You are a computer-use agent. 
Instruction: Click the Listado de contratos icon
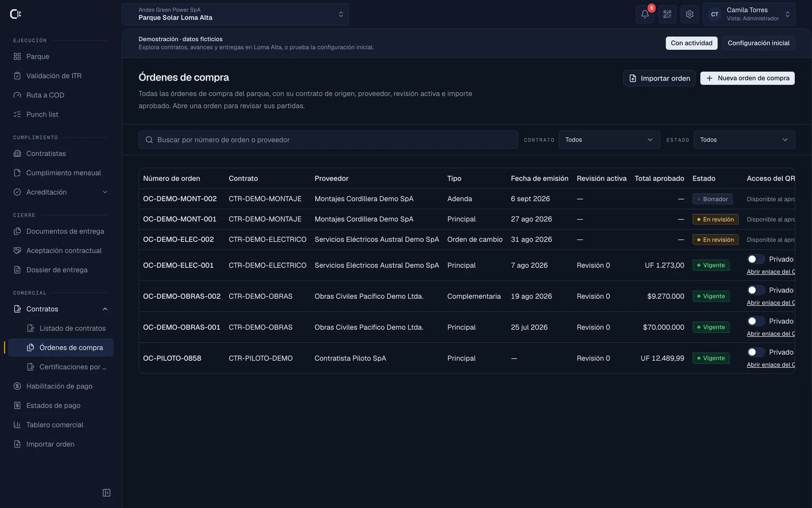(x=30, y=328)
